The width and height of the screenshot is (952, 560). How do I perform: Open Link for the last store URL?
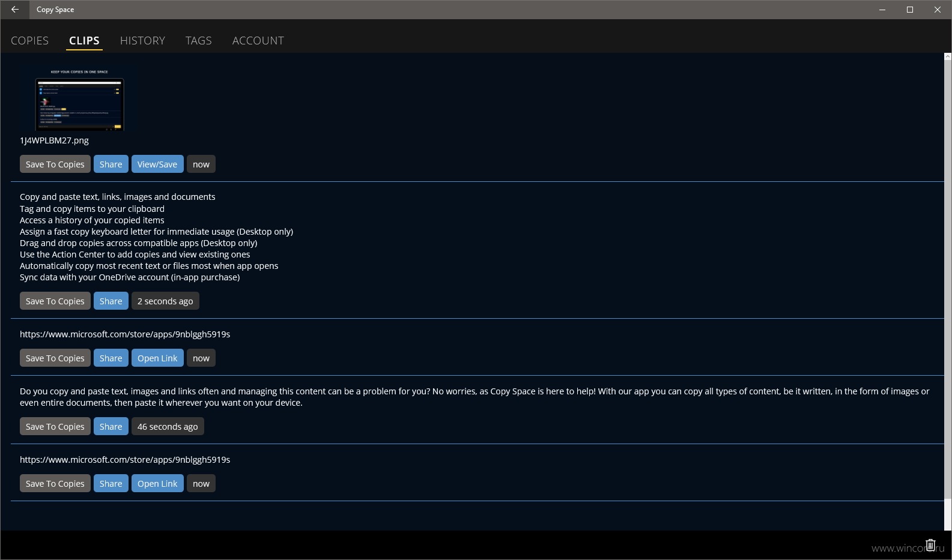click(157, 484)
